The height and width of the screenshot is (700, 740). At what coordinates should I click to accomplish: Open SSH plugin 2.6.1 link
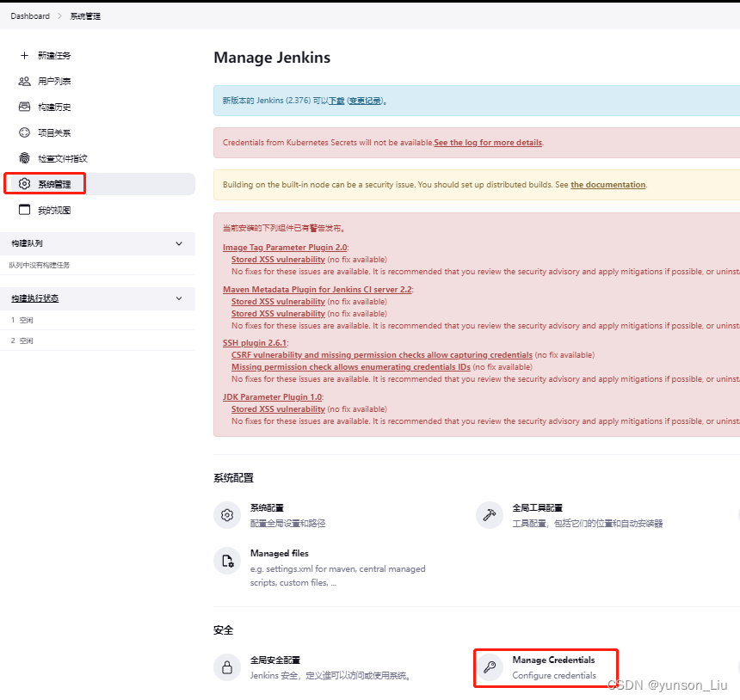pos(255,343)
